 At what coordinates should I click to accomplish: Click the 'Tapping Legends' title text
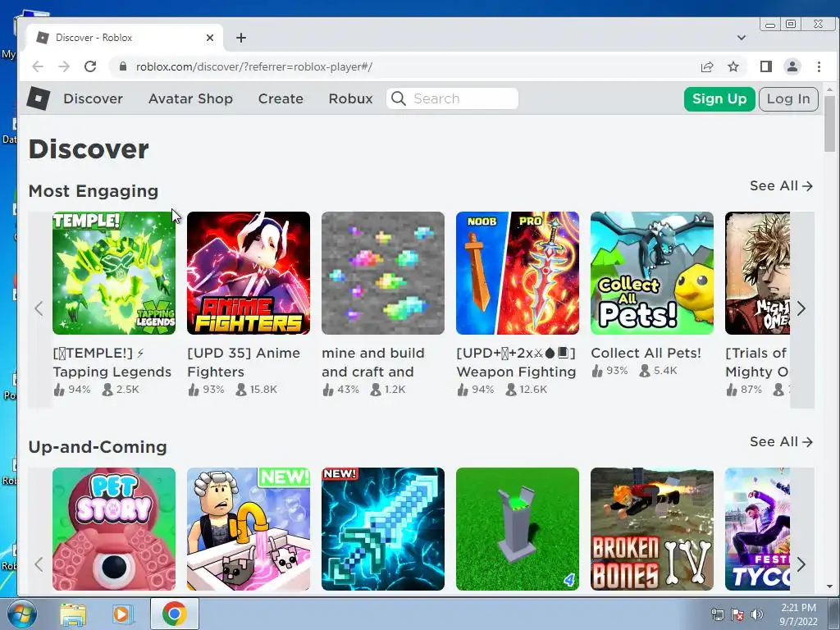[112, 372]
